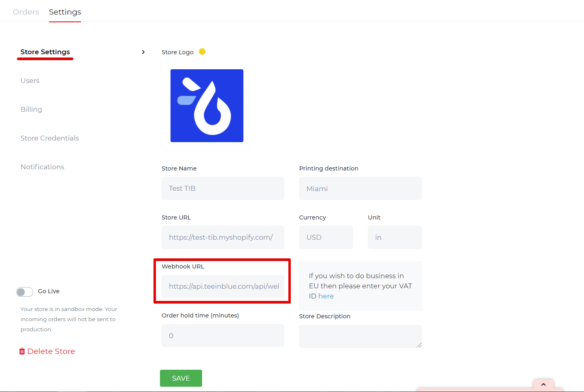Click the Order hold time field

[223, 335]
